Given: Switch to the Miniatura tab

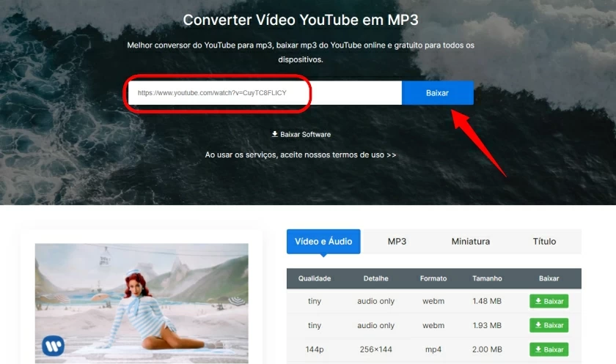Looking at the screenshot, I should click(471, 241).
